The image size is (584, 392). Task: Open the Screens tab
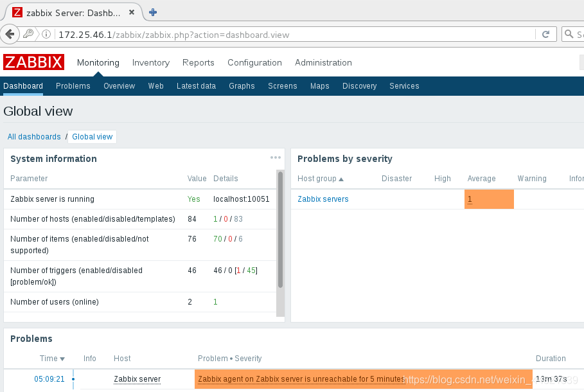pos(282,85)
